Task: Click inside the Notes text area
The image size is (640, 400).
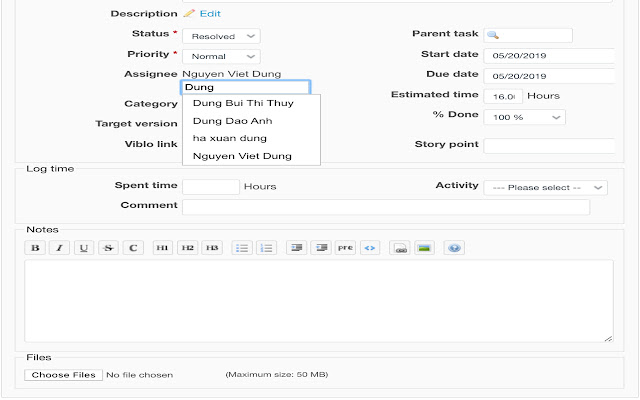Action: click(319, 301)
